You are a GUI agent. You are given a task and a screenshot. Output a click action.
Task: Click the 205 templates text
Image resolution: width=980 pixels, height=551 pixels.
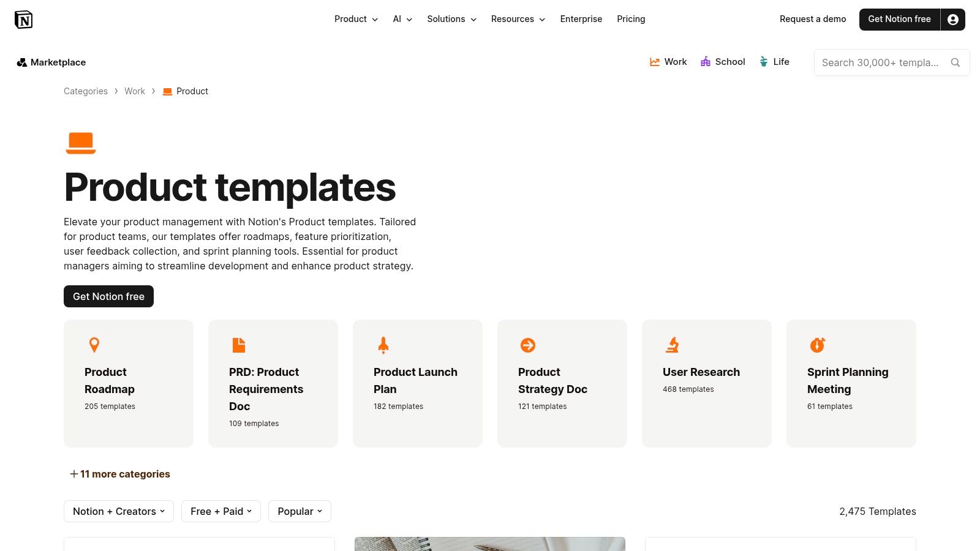(110, 407)
